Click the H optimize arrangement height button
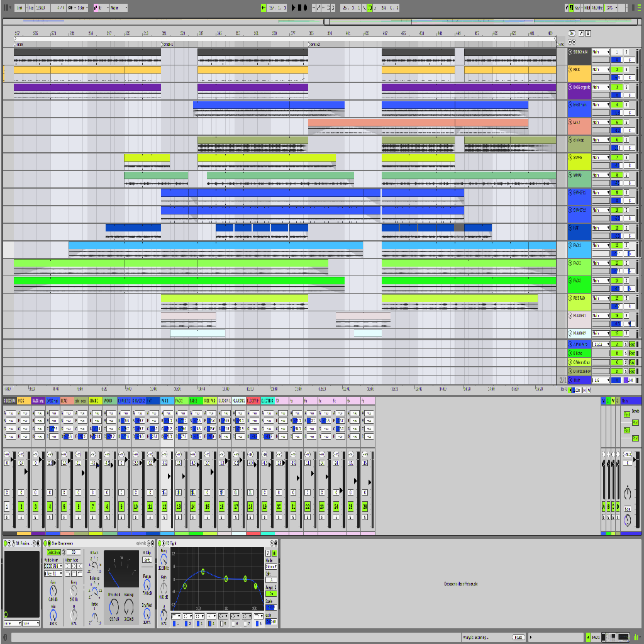 [x=584, y=390]
